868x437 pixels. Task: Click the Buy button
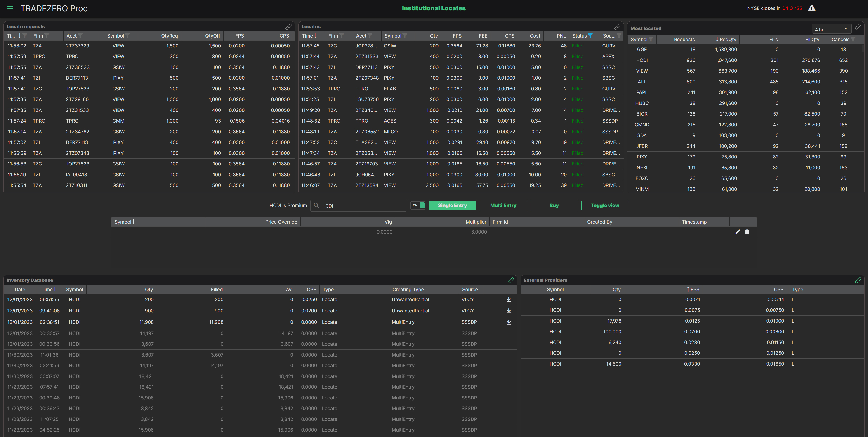pos(554,206)
